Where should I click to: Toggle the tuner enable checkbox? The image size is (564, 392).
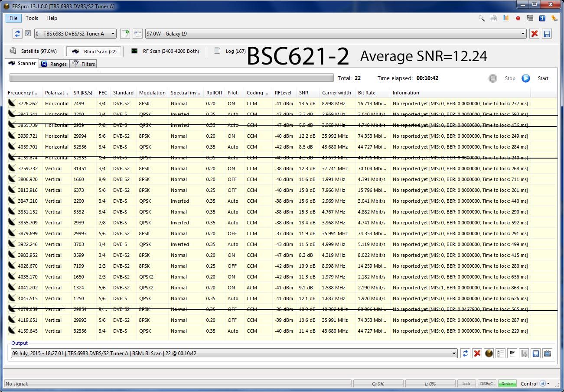coord(28,33)
